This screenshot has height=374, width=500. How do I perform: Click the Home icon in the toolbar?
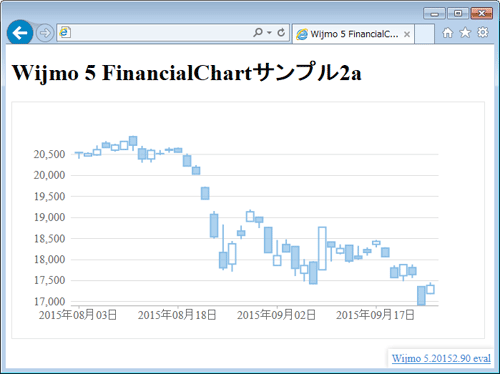click(x=447, y=33)
